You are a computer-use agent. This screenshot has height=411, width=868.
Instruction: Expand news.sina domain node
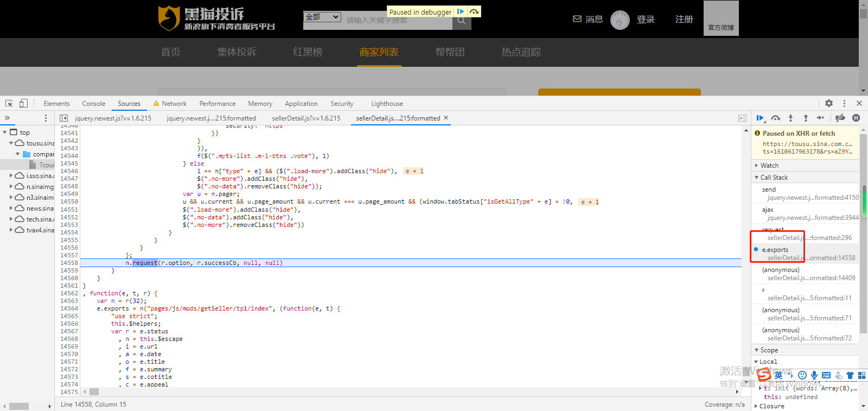click(11, 208)
